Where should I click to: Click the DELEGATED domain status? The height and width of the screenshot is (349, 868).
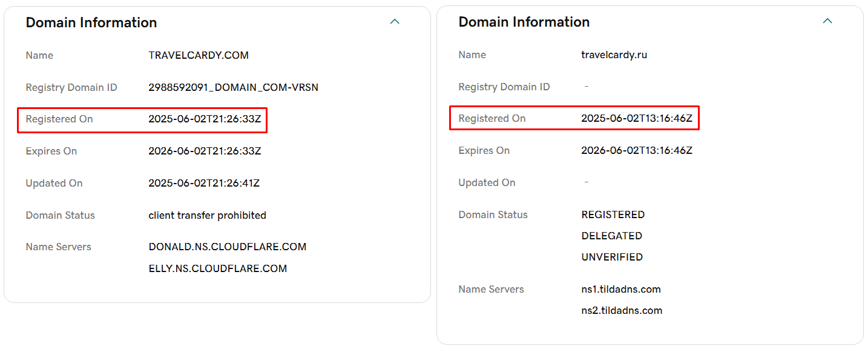[x=611, y=236]
